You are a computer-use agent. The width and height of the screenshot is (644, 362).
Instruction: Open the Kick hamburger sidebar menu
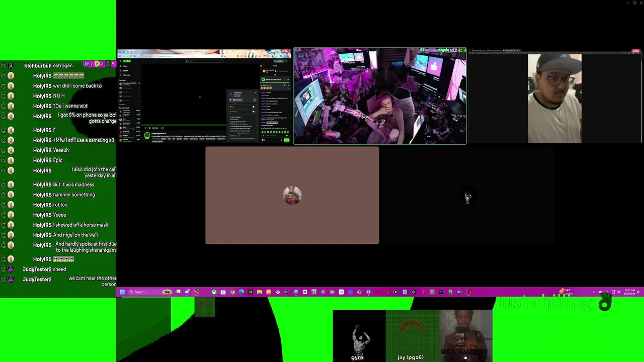pos(120,61)
